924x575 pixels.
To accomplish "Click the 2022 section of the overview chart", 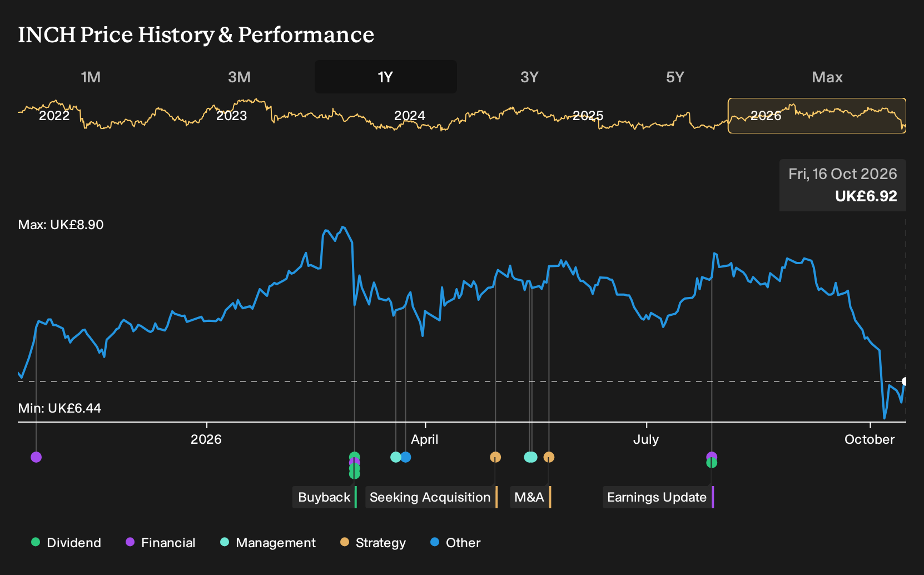I will click(x=54, y=116).
